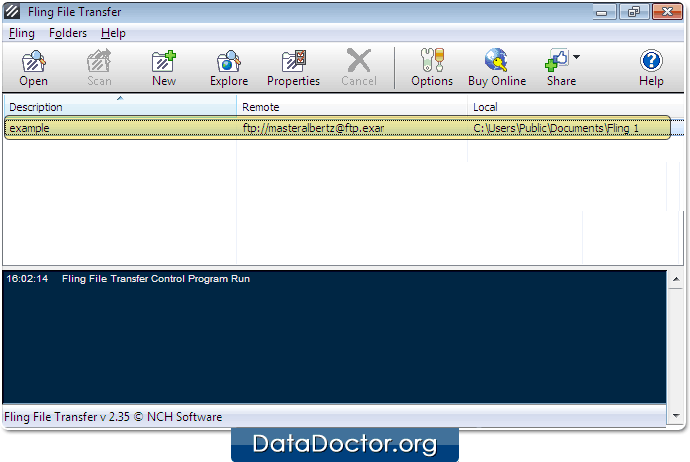Viewport: 690px width, 462px height.
Task: Click the Explore toolbar icon
Action: [x=229, y=62]
